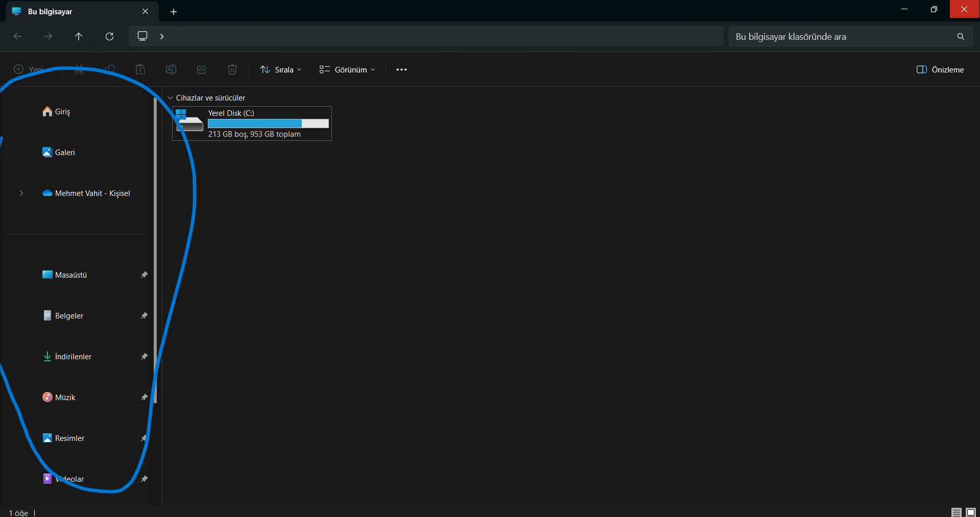Click the Forward navigation arrow

48,36
